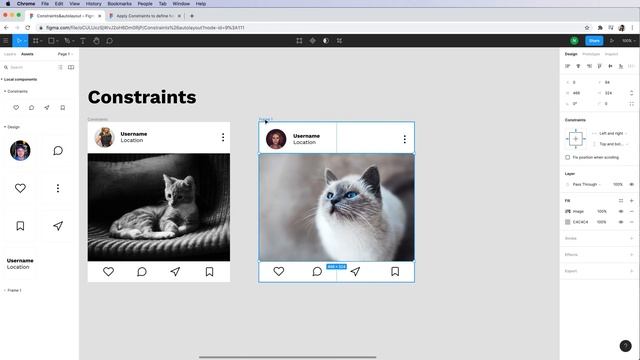
Task: Click the canvas horizontal scrollbar
Action: click(x=287, y=357)
